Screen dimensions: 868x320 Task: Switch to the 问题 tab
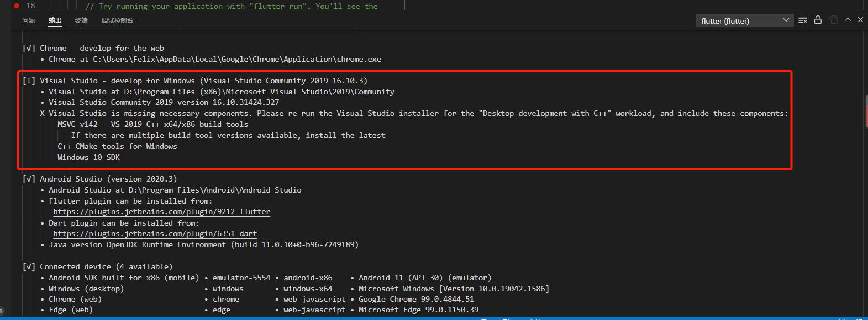[29, 20]
